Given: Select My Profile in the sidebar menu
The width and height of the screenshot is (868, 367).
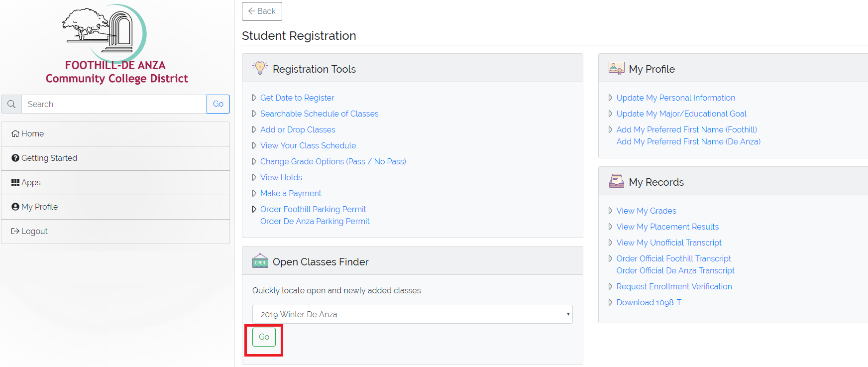Looking at the screenshot, I should pos(39,207).
